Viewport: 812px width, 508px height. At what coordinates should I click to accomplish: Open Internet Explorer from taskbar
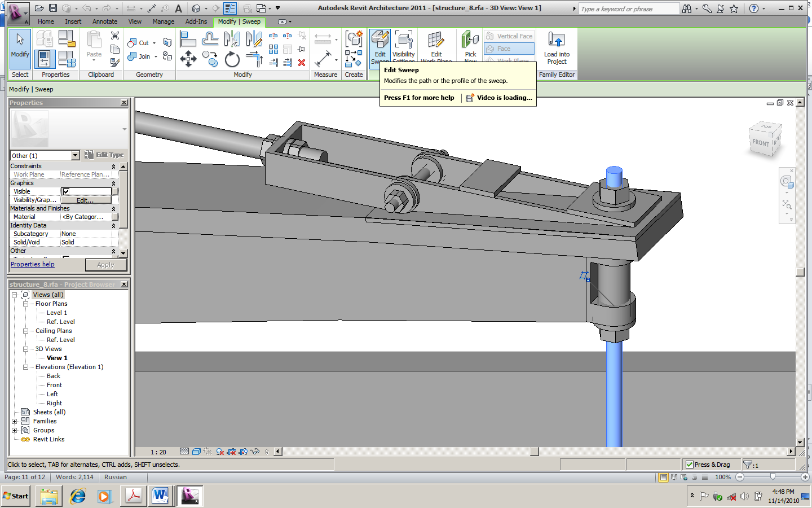(x=78, y=496)
